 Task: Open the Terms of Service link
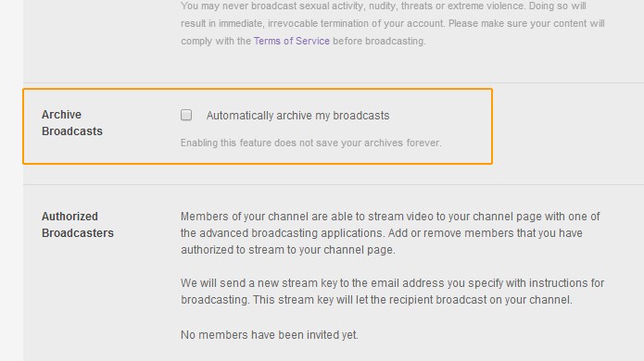tap(292, 41)
